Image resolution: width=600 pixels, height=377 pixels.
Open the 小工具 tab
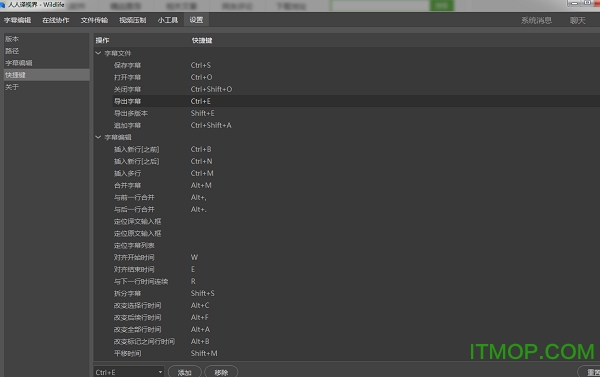(x=168, y=20)
